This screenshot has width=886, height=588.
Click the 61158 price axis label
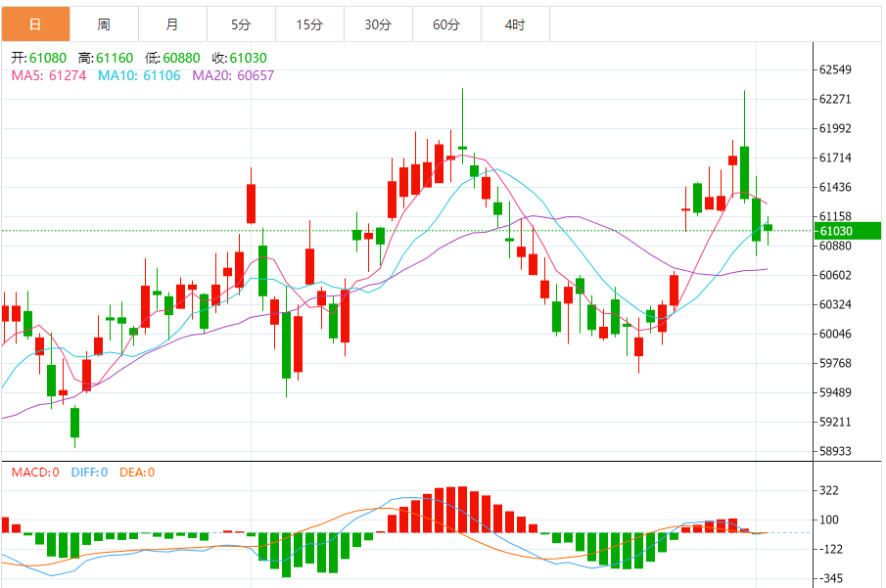coord(835,216)
